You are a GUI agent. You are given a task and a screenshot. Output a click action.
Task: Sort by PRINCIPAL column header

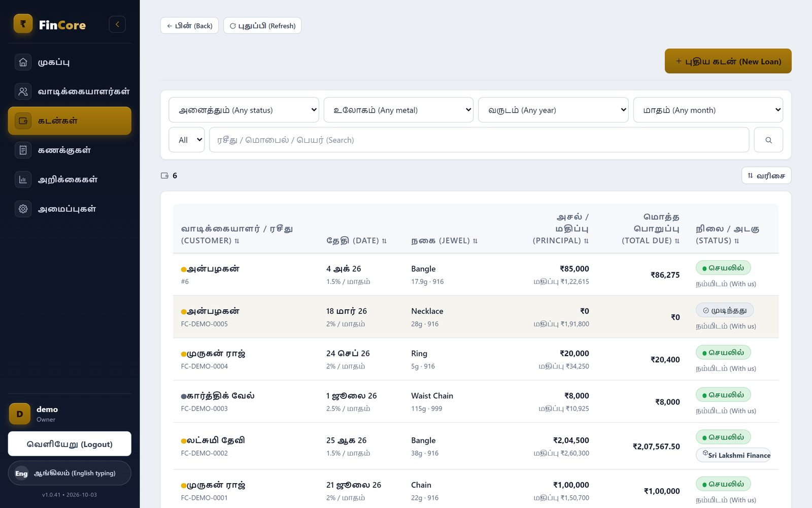click(560, 229)
